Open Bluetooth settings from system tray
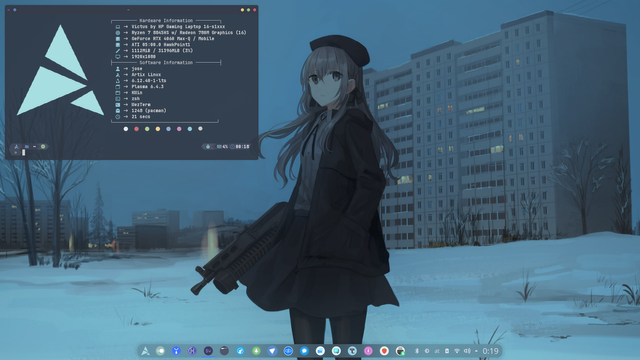Viewport: 640px width, 360px height. pyautogui.click(x=417, y=351)
